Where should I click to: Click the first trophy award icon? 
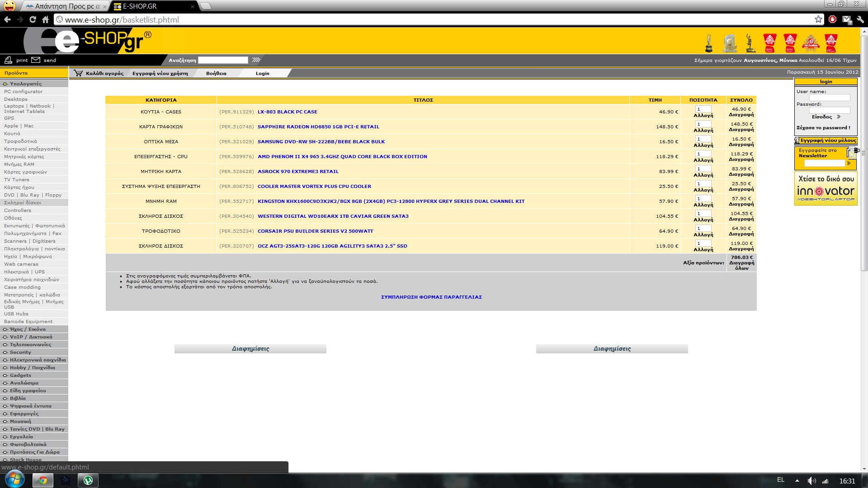pos(709,43)
